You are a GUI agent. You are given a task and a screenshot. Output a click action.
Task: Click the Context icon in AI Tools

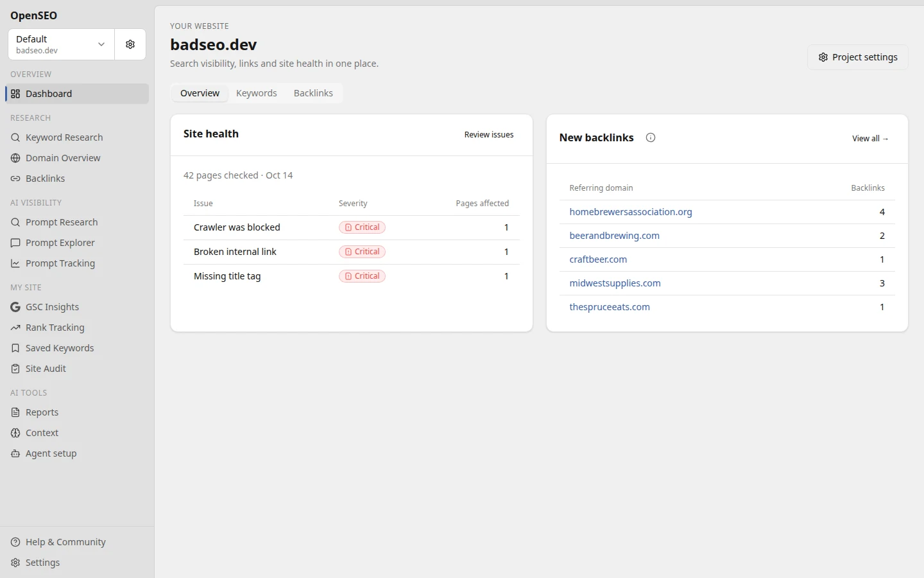click(x=15, y=433)
